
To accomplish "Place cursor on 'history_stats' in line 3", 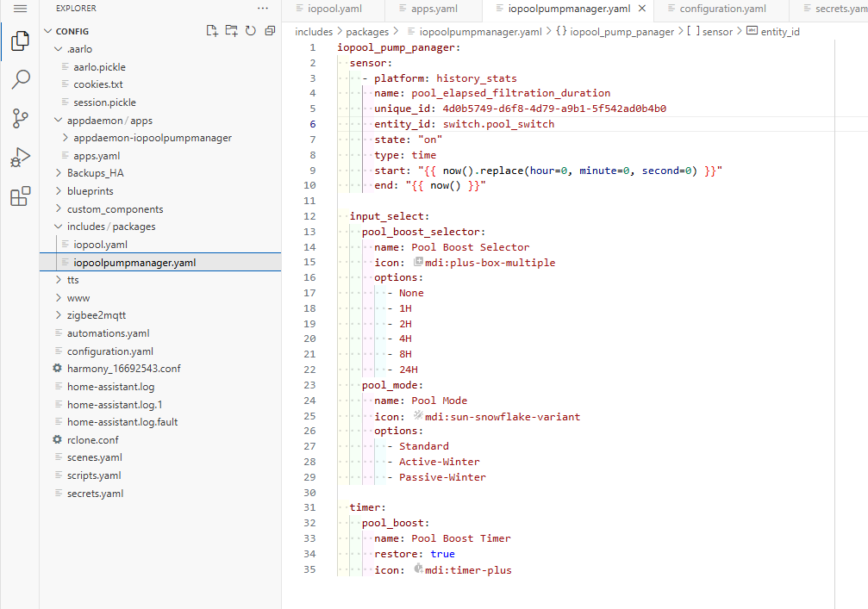I will tap(476, 78).
